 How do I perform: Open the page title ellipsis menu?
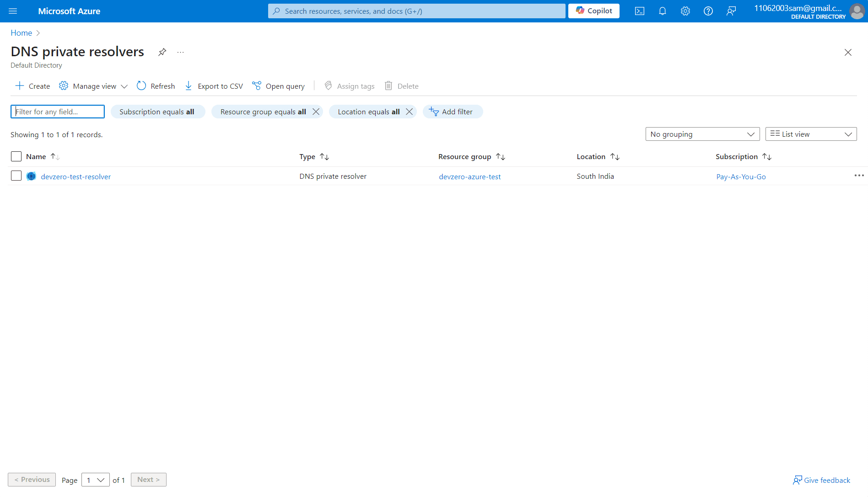(180, 52)
